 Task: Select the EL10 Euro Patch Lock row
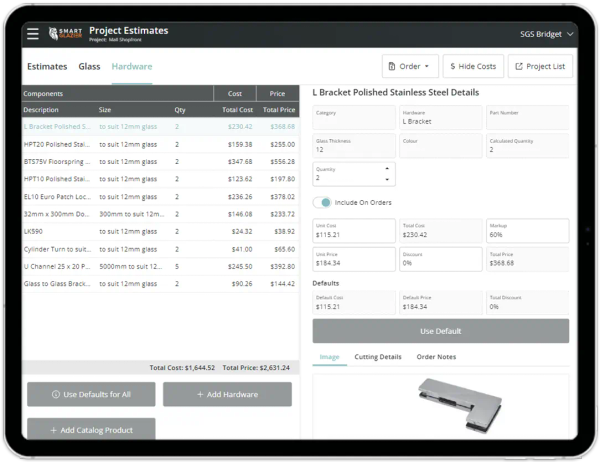click(160, 196)
